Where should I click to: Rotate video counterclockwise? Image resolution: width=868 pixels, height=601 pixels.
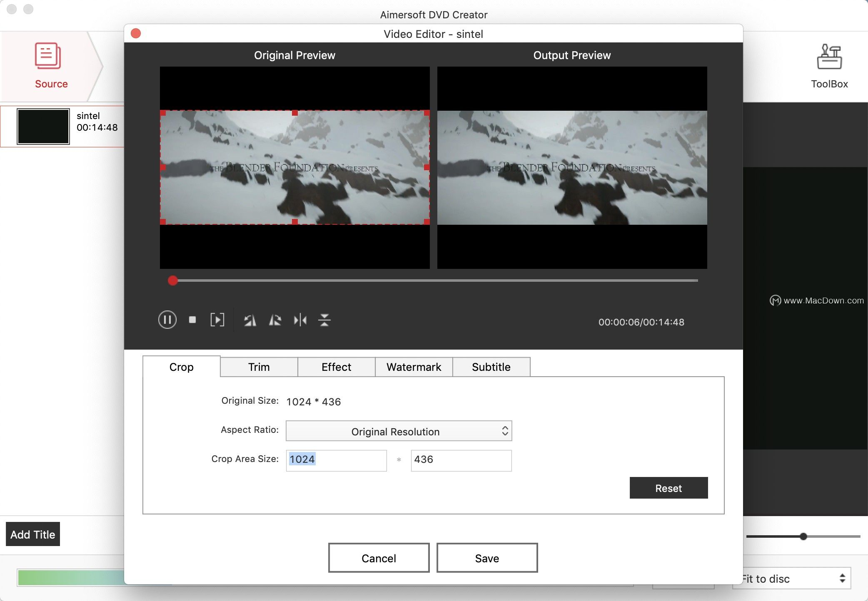point(250,320)
